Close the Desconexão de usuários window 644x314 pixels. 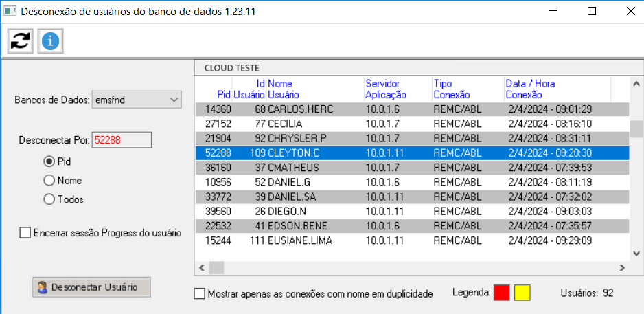(x=630, y=12)
